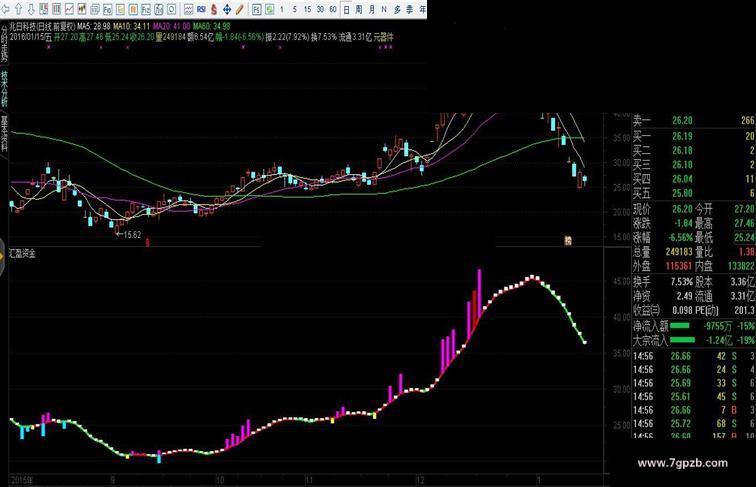This screenshot has height=487, width=756.
Task: Click the red dollar sign icon
Action: 214,9
